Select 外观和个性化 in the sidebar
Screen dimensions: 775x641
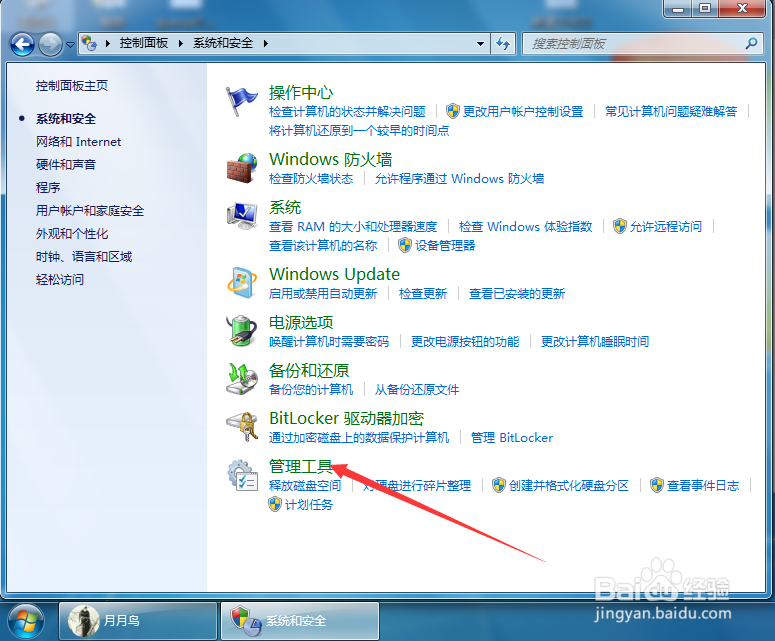(x=72, y=233)
